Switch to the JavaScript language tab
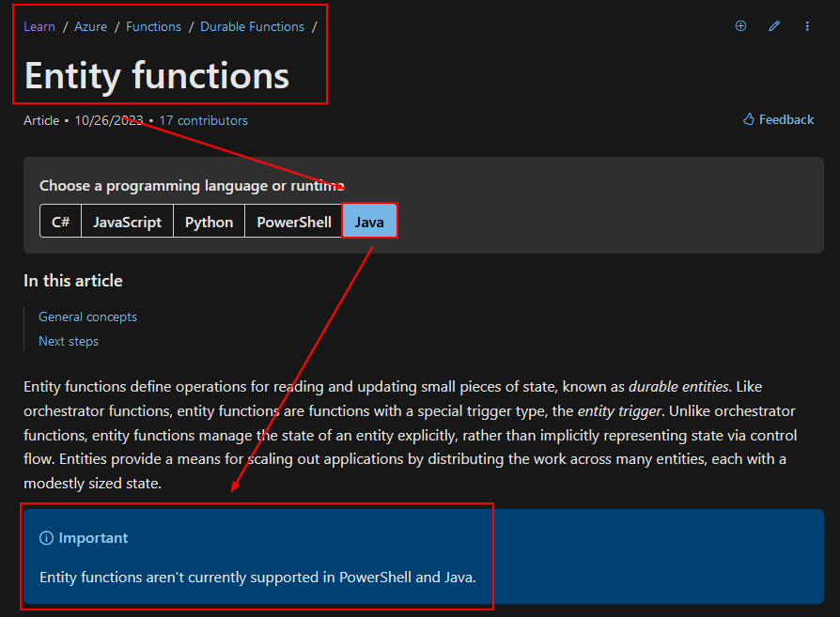The width and height of the screenshot is (840, 617). click(x=127, y=222)
